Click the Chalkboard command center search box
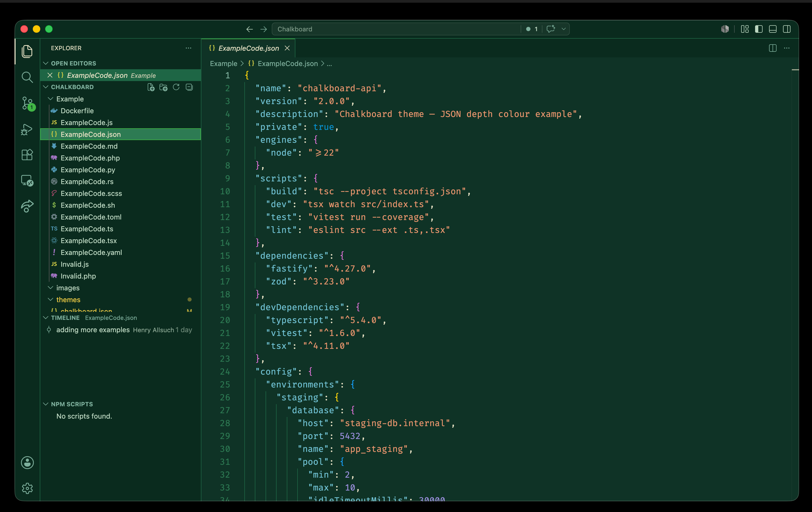Image resolution: width=812 pixels, height=512 pixels. tap(396, 29)
